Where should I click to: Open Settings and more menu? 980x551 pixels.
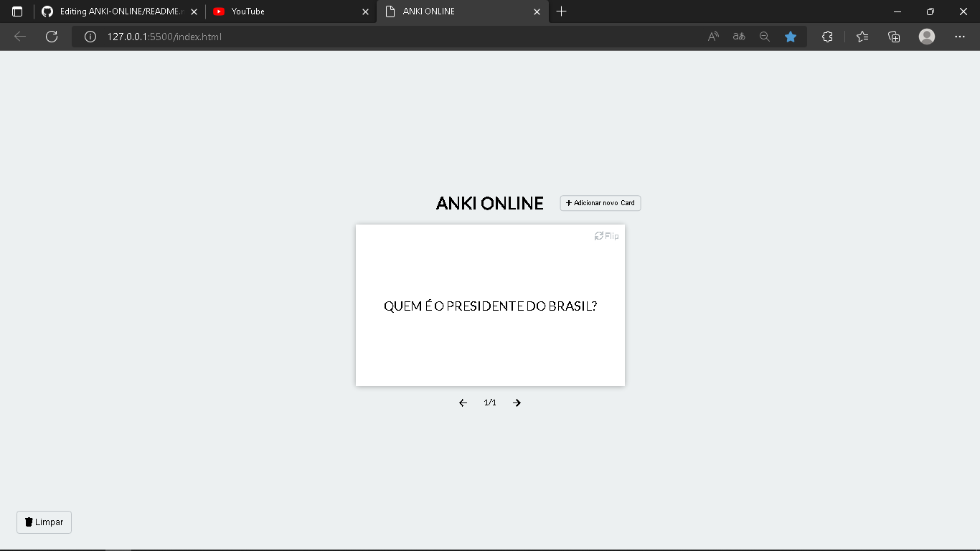959,36
